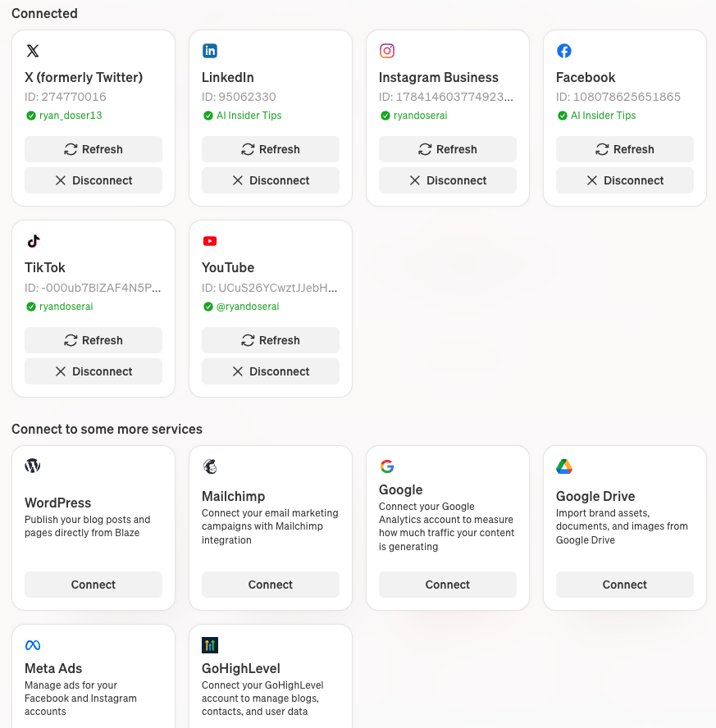
Task: Click the Mailchimp monkey icon
Action: [x=210, y=465]
